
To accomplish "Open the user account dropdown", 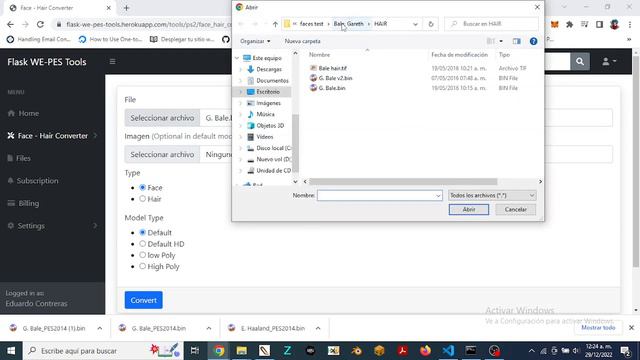I will (609, 62).
